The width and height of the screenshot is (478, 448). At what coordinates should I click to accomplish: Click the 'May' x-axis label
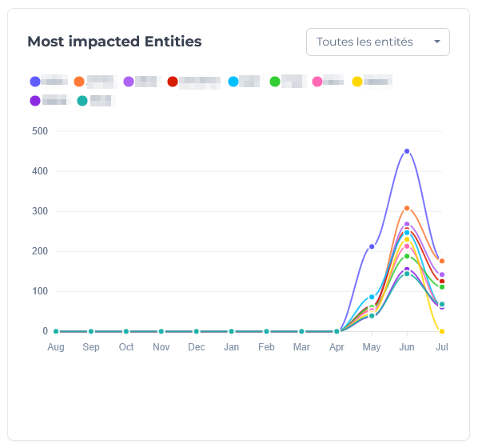tap(372, 347)
